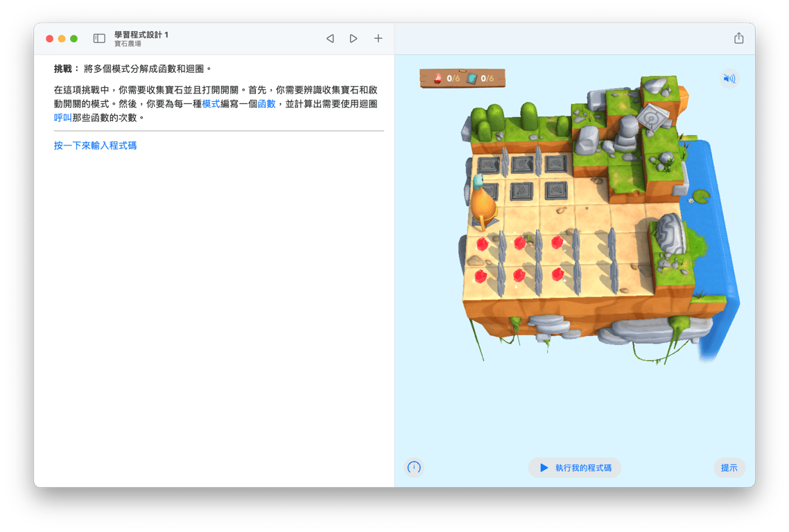Image resolution: width=789 pixels, height=532 pixels.
Task: Open the 提示 hint button
Action: tap(729, 468)
